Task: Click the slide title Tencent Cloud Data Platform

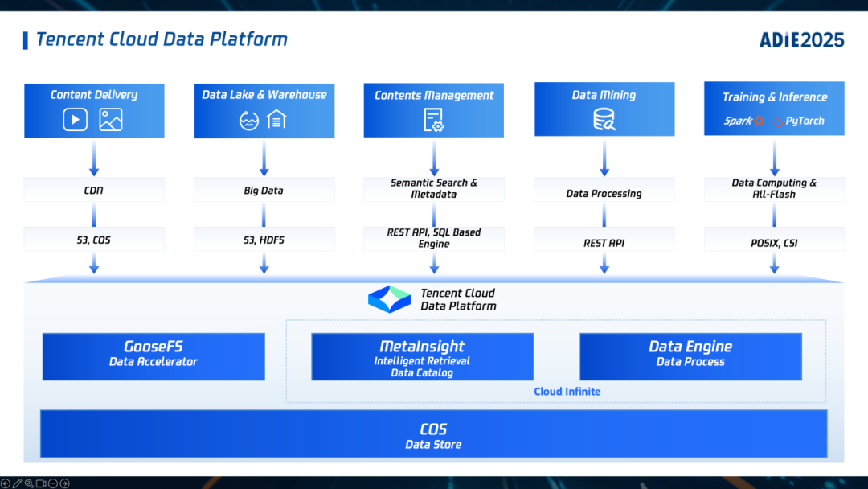Action: click(x=162, y=39)
